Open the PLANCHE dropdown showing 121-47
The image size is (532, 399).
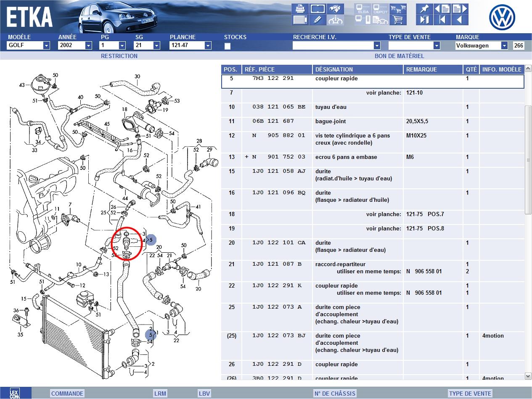pos(208,45)
